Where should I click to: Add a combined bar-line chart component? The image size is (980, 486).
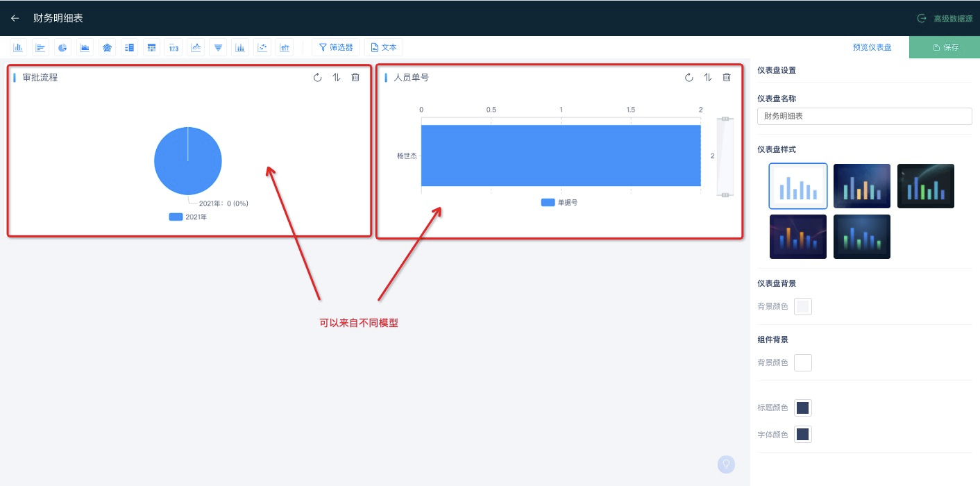point(285,47)
